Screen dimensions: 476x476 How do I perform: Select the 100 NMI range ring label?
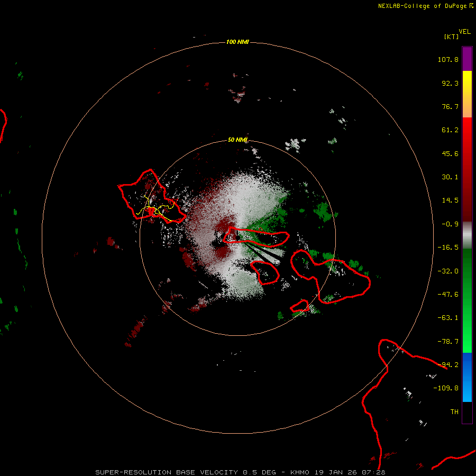point(237,42)
